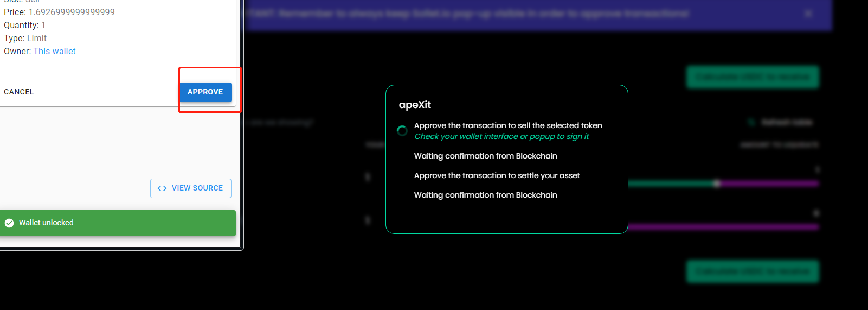Viewport: 868px width, 310px height.
Task: Select 'Approve the transaction to settle your asset' step
Action: pos(497,175)
